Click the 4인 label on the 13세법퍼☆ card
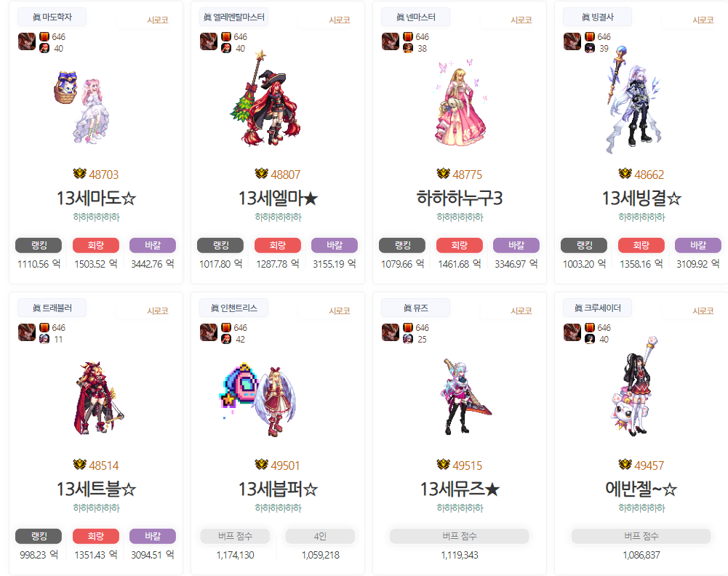The width and height of the screenshot is (728, 576). coord(320,536)
